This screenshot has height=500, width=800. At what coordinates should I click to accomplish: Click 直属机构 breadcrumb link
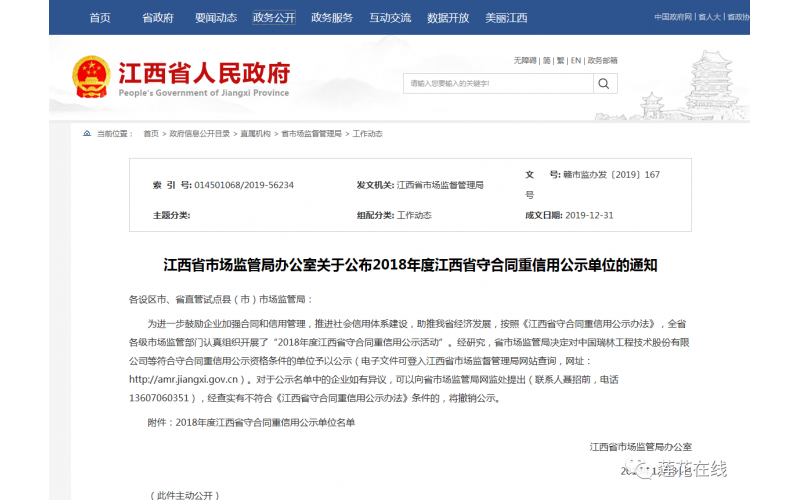point(255,134)
